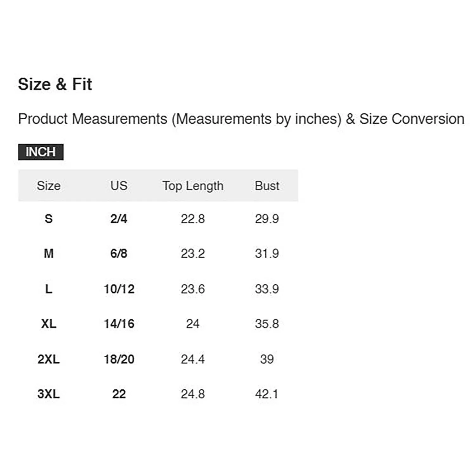This screenshot has width=476, height=476.
Task: Click top length value 22.8
Action: (x=193, y=219)
